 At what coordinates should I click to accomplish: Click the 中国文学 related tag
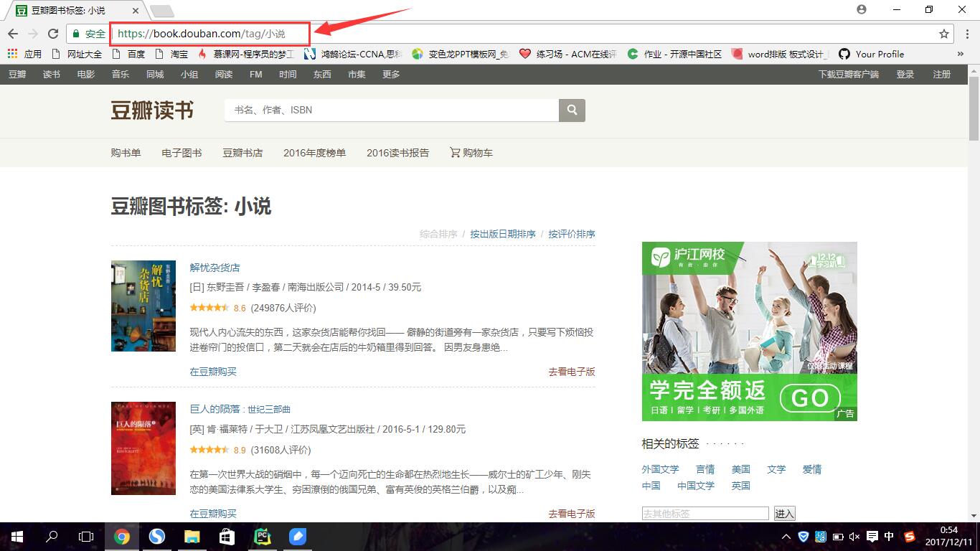coord(696,486)
